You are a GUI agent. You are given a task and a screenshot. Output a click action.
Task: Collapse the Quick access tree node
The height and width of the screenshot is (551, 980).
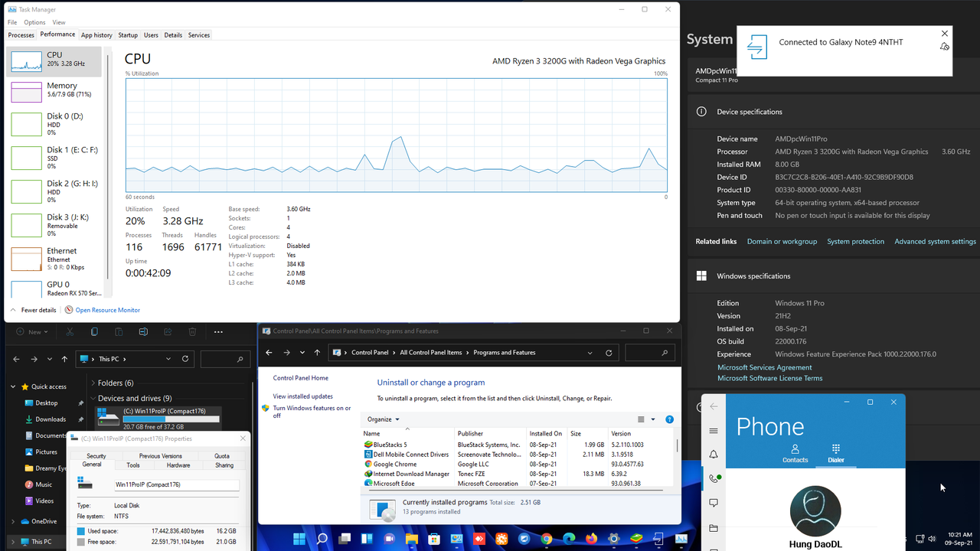(13, 387)
